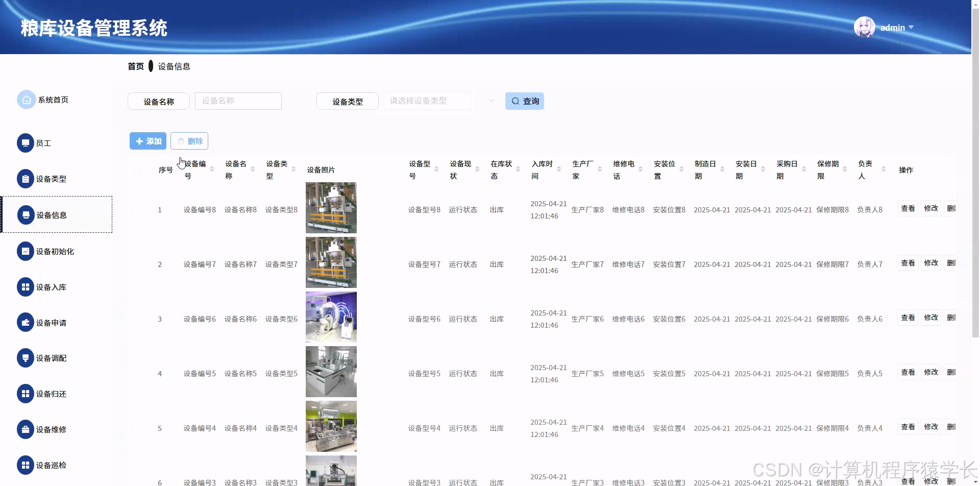
Task: Click the 设备信息 sidebar icon
Action: (26, 215)
